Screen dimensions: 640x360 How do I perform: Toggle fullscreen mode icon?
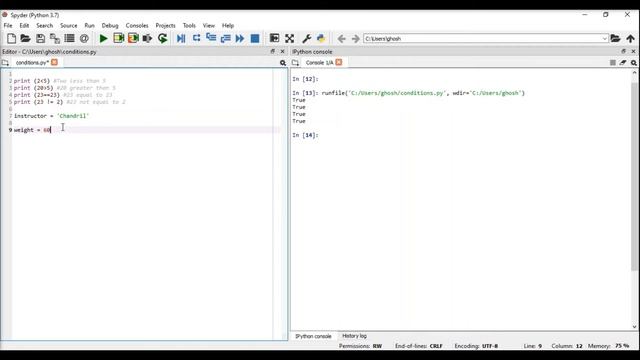(289, 38)
